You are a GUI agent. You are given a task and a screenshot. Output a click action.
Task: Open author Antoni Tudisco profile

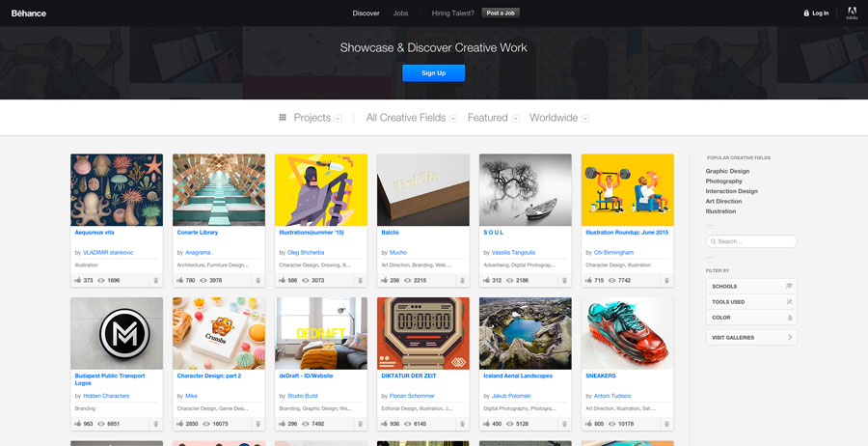tap(612, 396)
